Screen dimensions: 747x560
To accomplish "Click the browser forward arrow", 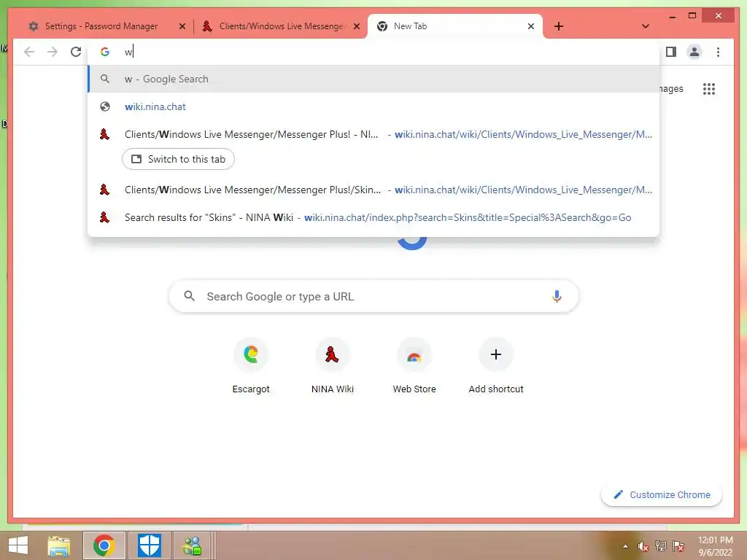I will pyautogui.click(x=53, y=52).
